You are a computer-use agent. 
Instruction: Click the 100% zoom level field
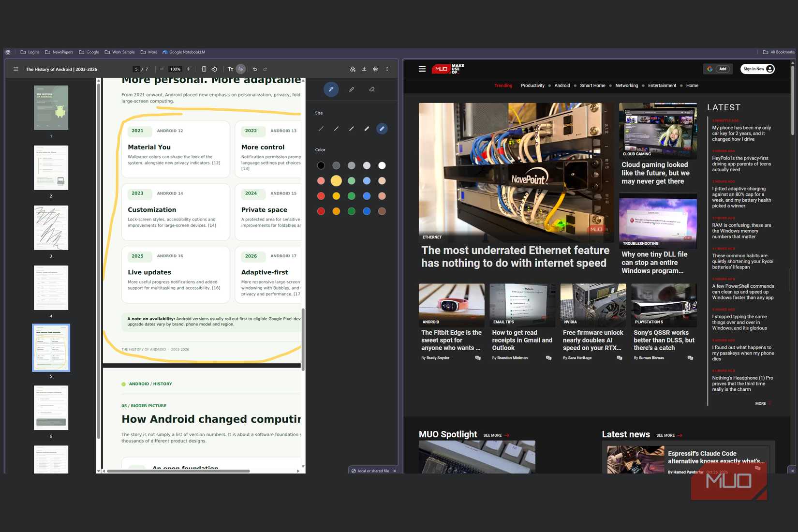175,69
